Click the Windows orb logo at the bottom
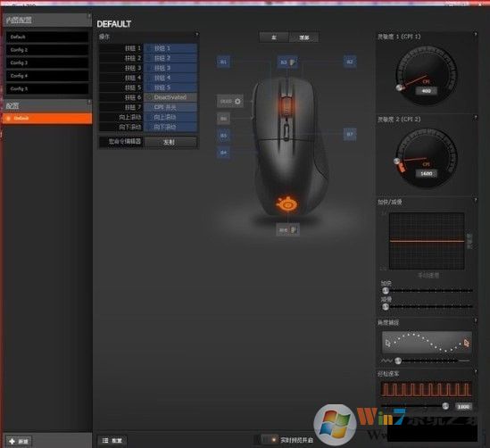Image resolution: width=490 pixels, height=448 pixels. coord(335,424)
